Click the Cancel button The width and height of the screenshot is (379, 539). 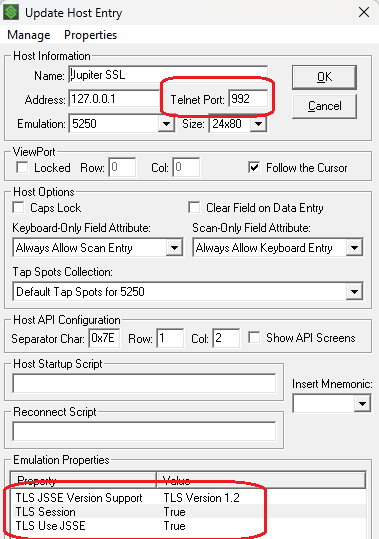[x=324, y=106]
